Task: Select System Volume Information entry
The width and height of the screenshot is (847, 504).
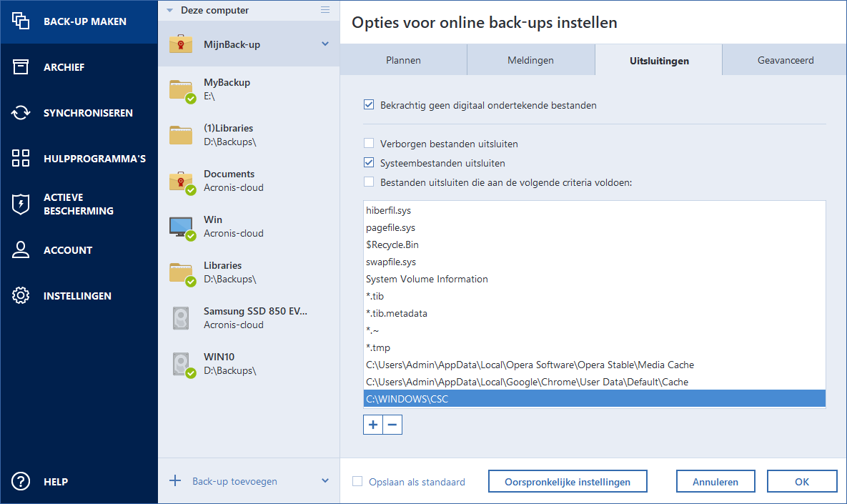Action: (x=594, y=279)
